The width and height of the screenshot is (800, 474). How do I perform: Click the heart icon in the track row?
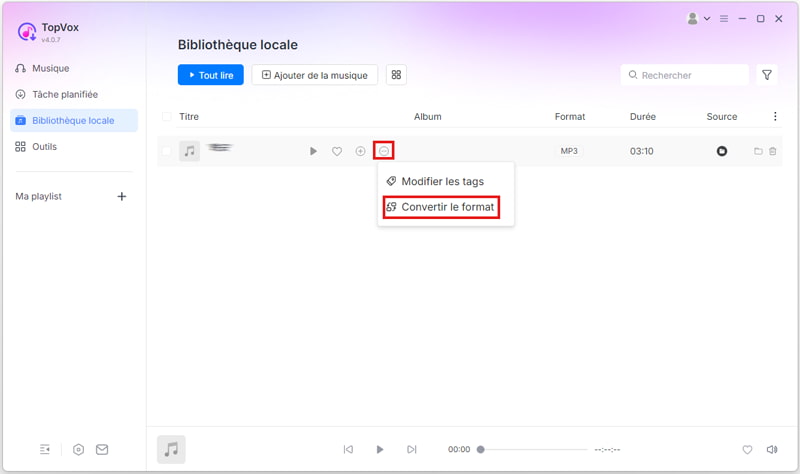coord(337,151)
